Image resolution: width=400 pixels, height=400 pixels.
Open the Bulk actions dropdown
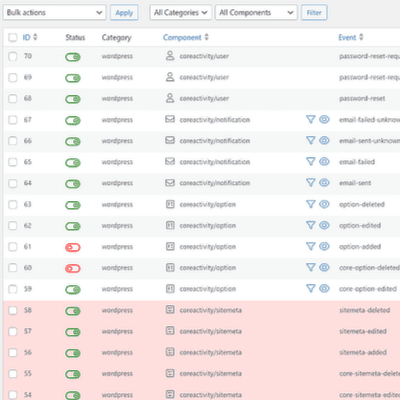click(x=55, y=13)
